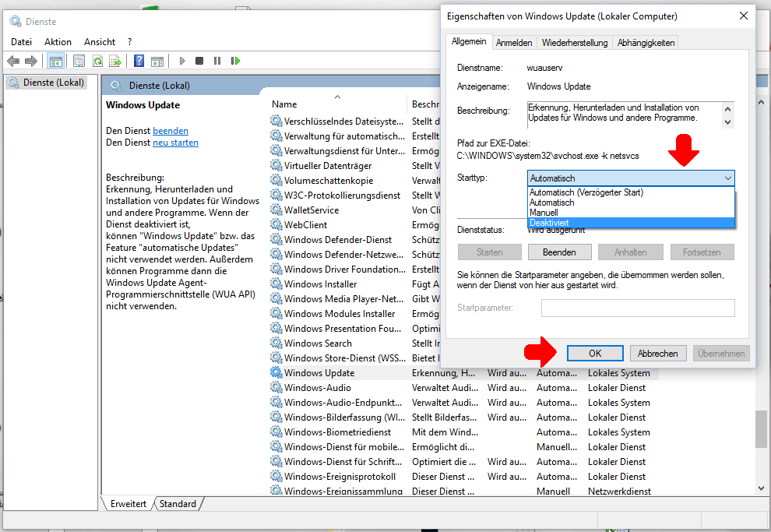Select the Erweitert view tab
The width and height of the screenshot is (771, 532).
click(128, 503)
